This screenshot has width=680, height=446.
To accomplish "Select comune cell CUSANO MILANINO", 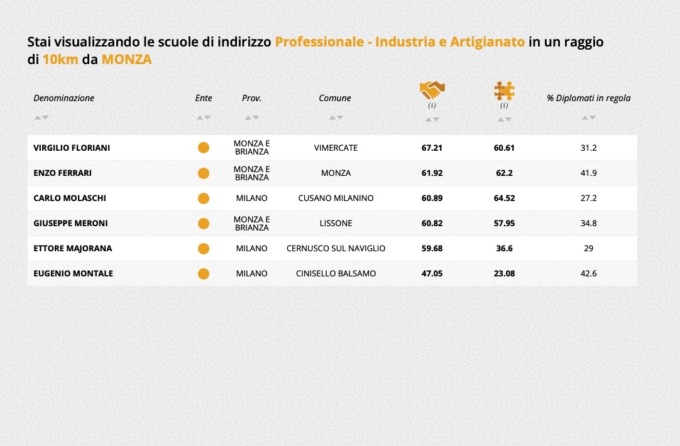I will pos(336,198).
